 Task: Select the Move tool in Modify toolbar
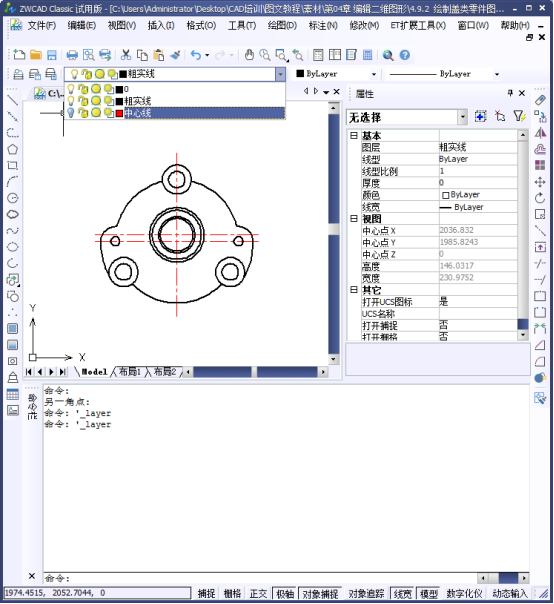tap(540, 182)
